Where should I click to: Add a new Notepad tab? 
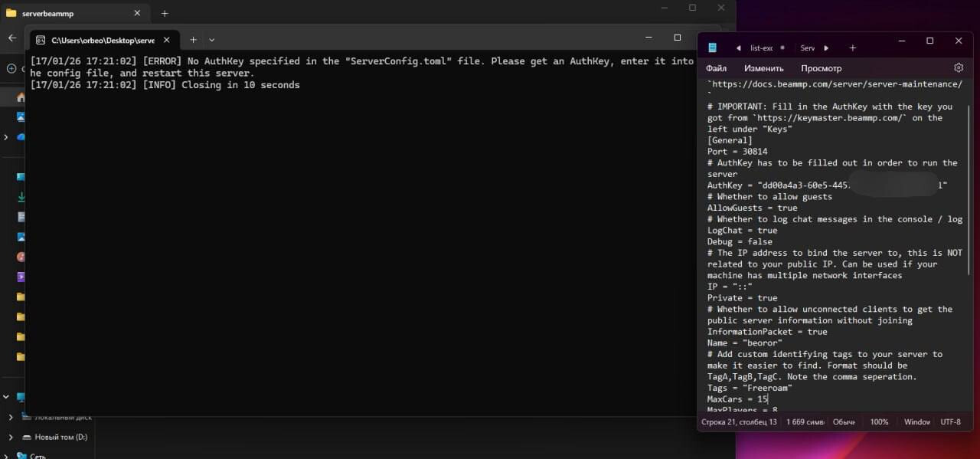(x=852, y=48)
